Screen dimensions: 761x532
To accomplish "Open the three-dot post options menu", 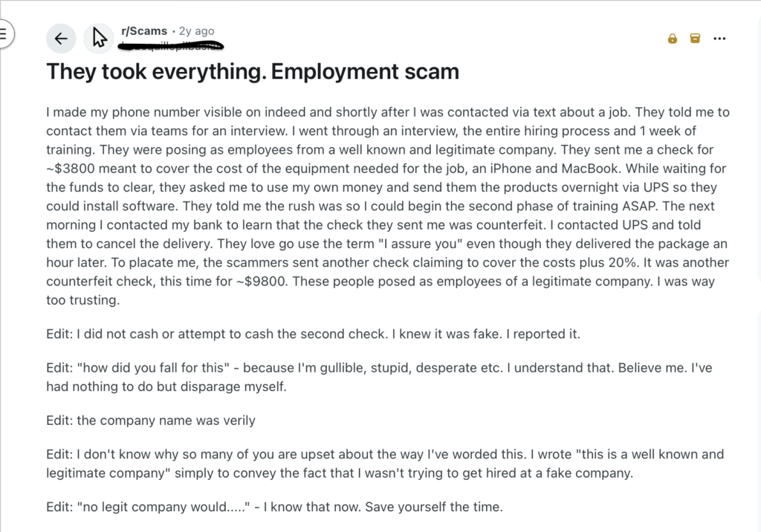I will click(x=719, y=39).
